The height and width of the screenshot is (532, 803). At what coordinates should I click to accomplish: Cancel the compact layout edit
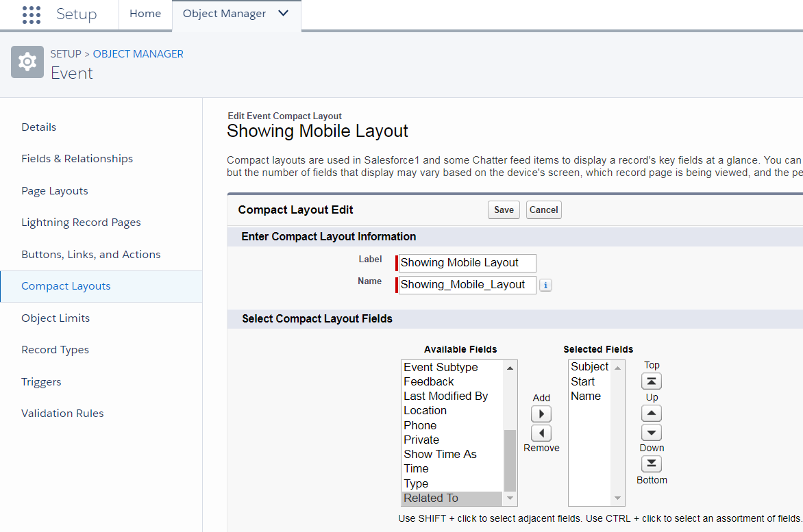(x=543, y=210)
